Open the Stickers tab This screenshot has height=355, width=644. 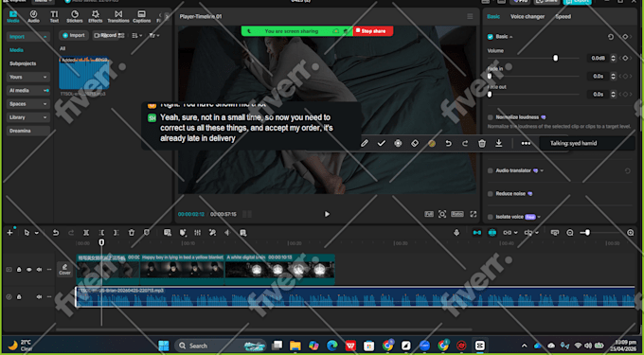74,16
